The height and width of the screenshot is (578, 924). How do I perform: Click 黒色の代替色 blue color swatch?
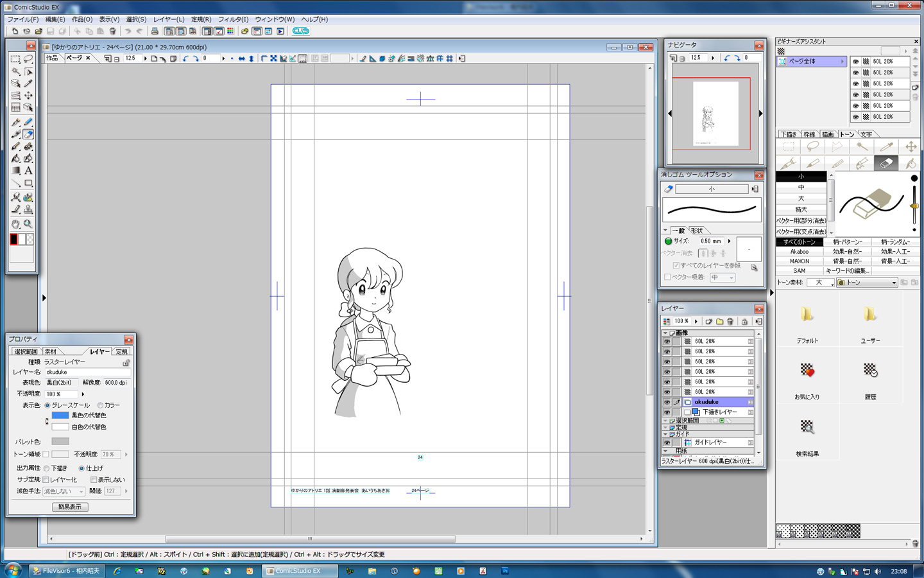[x=60, y=416]
